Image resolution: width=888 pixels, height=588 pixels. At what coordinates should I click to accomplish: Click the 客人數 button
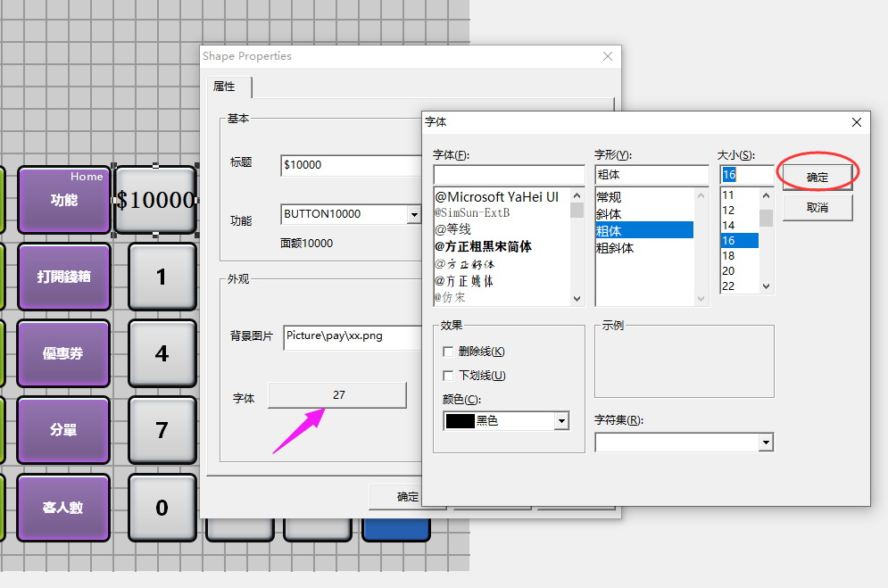64,508
